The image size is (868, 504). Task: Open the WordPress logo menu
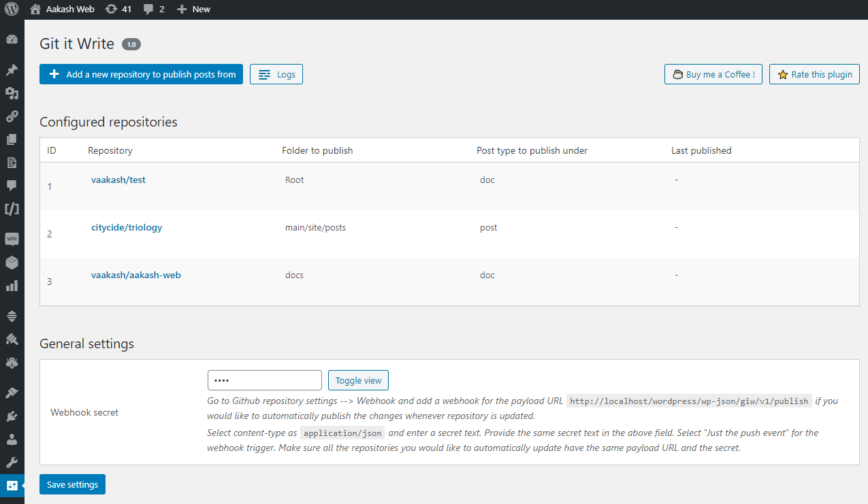(x=12, y=10)
